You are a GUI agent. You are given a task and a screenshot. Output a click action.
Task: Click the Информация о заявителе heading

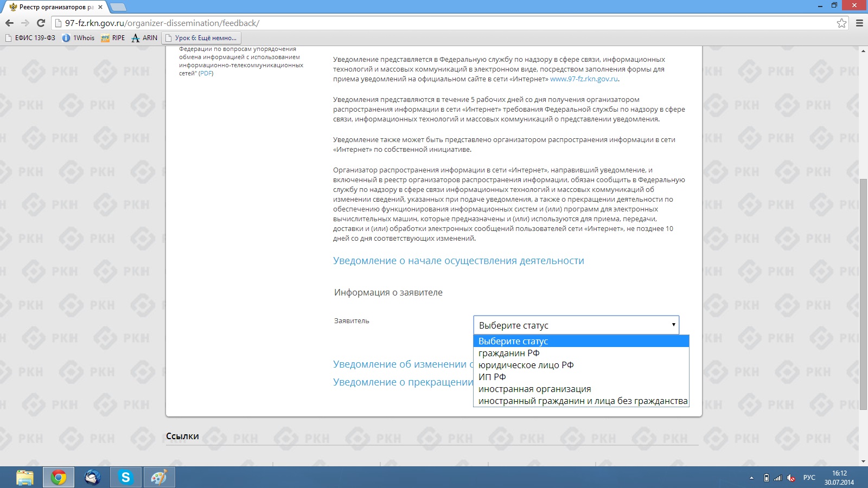tap(388, 293)
